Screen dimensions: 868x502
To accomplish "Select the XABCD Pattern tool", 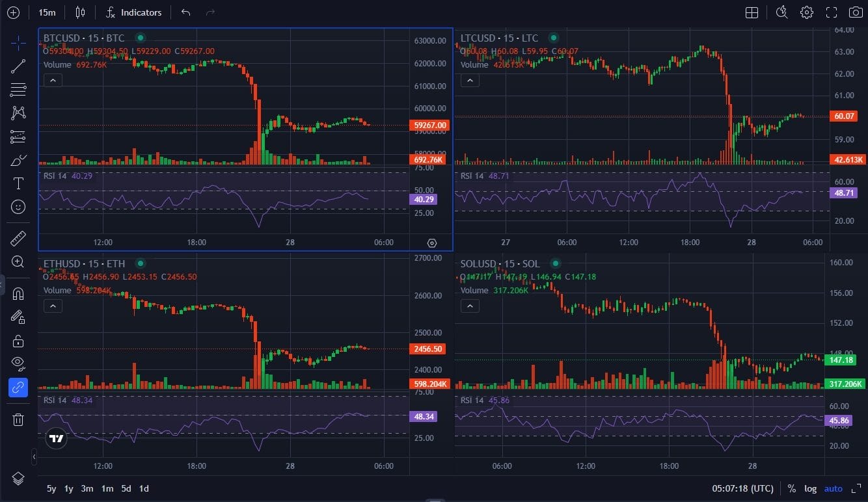I will coord(18,112).
